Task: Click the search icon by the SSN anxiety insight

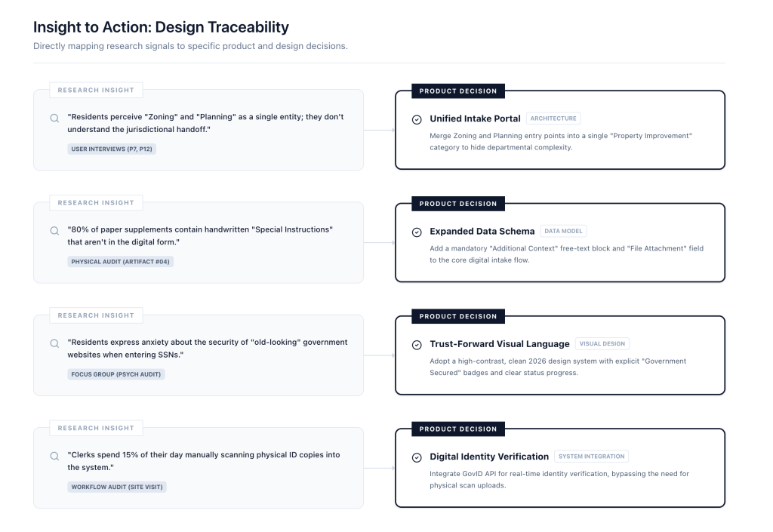Action: point(54,343)
